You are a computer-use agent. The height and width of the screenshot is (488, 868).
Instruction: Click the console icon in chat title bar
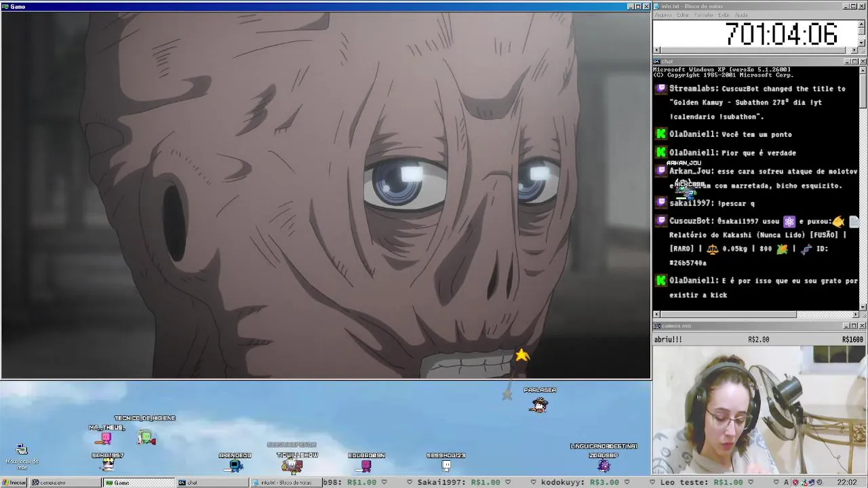point(657,62)
